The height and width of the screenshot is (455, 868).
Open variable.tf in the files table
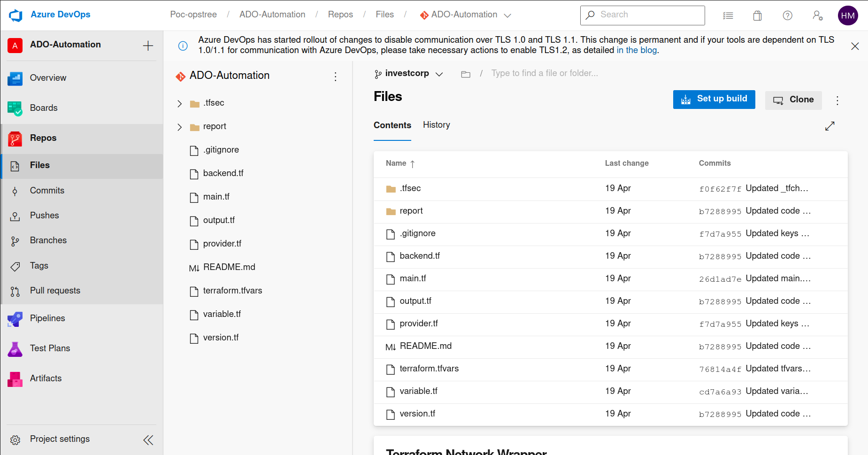click(418, 391)
